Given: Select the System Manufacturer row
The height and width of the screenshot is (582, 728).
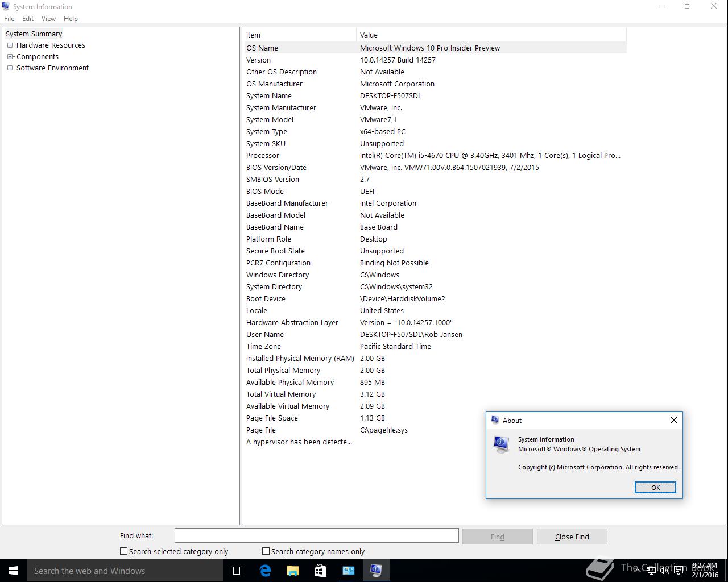Looking at the screenshot, I should pyautogui.click(x=436, y=107).
